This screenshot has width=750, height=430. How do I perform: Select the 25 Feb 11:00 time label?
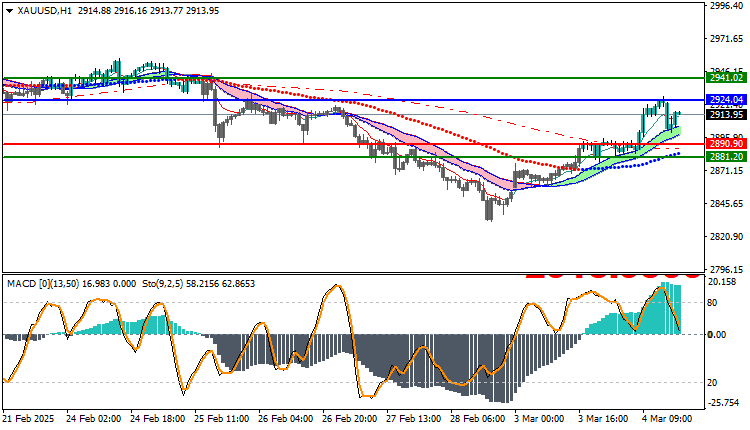tap(221, 419)
